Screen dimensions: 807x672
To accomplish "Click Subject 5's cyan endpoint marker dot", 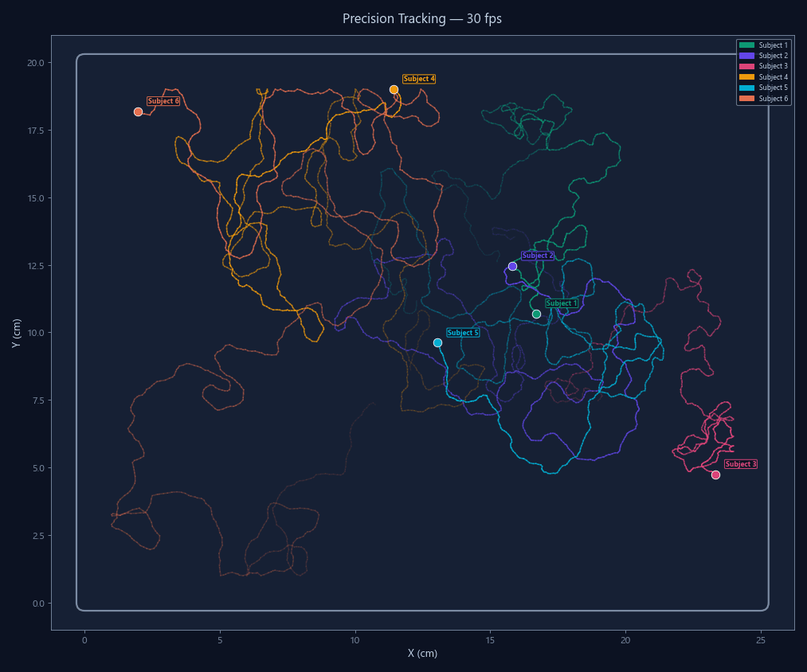I will point(437,342).
